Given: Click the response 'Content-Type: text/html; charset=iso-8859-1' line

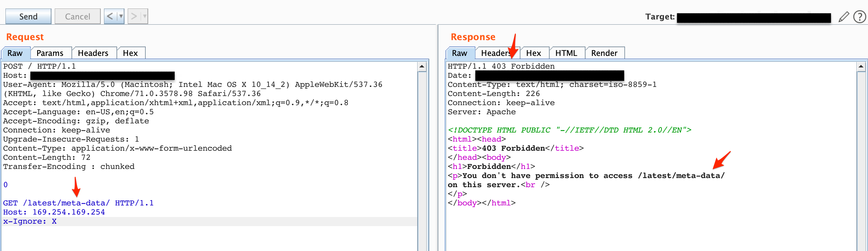Looking at the screenshot, I should [x=552, y=84].
